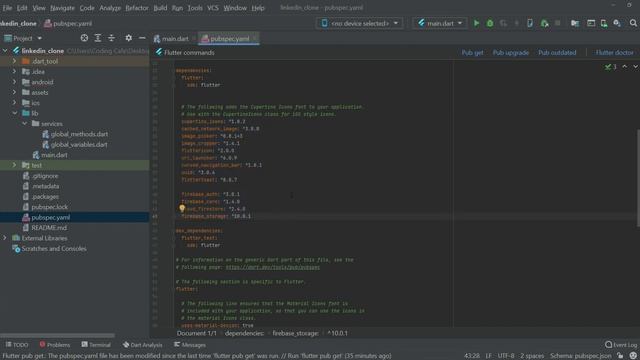The height and width of the screenshot is (360, 640).
Task: Open the device selector dropdown
Action: [360, 23]
